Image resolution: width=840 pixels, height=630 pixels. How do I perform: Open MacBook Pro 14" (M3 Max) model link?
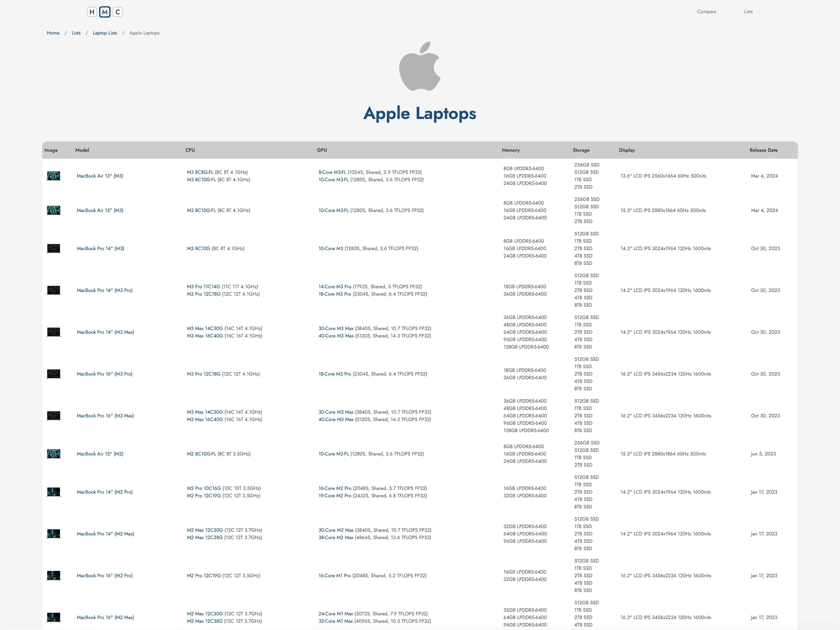[105, 332]
